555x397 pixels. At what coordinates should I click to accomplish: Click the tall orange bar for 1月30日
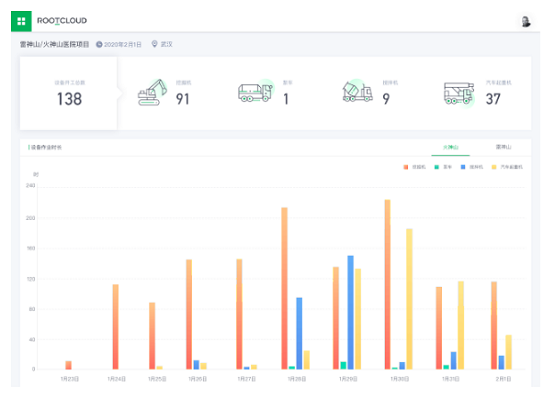point(388,284)
